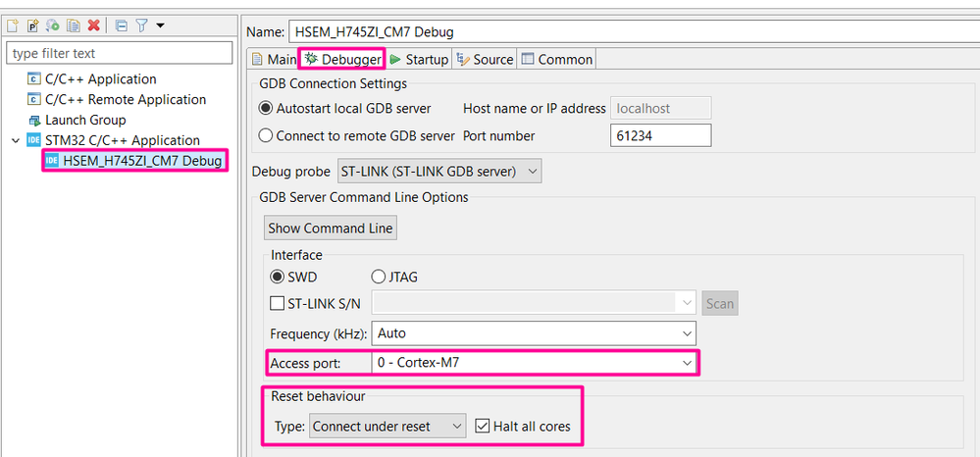Switch to the Debugger tab
980x457 pixels.
342,60
